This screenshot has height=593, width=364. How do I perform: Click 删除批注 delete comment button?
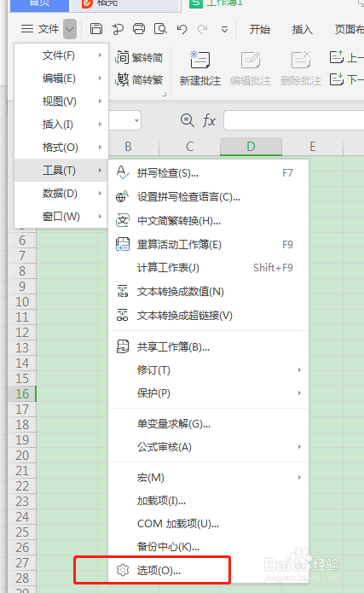point(301,68)
